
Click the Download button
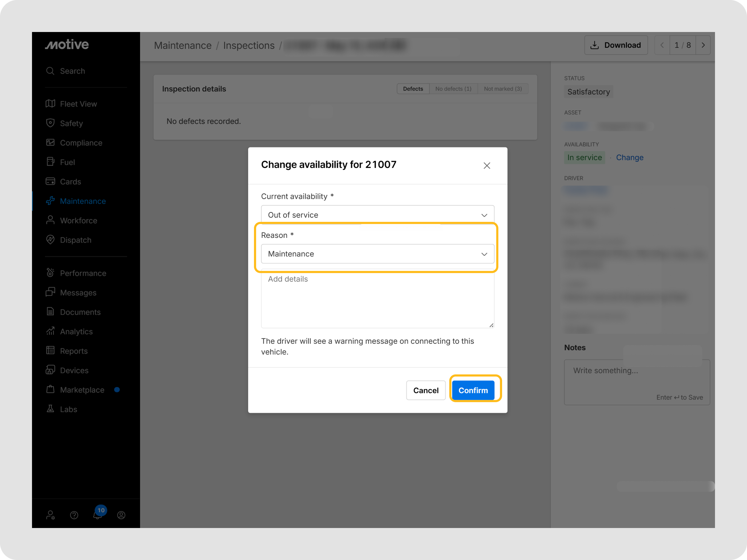[616, 45]
